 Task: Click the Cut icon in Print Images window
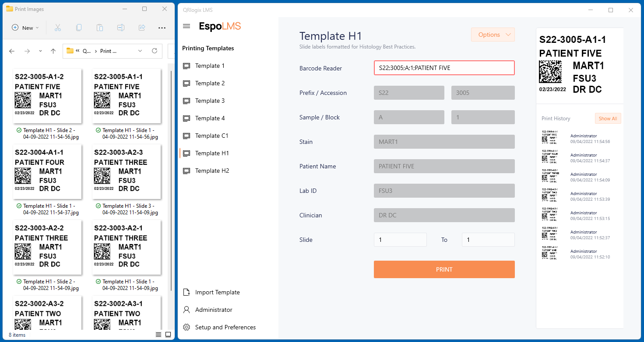tap(57, 28)
